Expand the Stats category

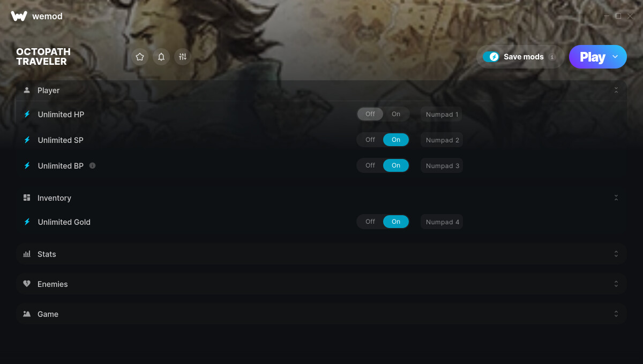click(321, 254)
